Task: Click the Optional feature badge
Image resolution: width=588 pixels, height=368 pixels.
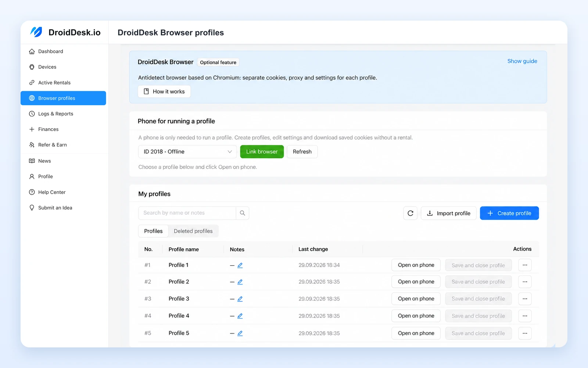Action: tap(218, 62)
